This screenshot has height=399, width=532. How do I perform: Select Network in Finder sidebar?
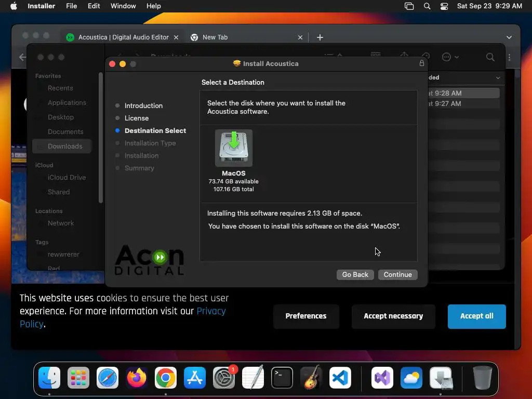61,223
